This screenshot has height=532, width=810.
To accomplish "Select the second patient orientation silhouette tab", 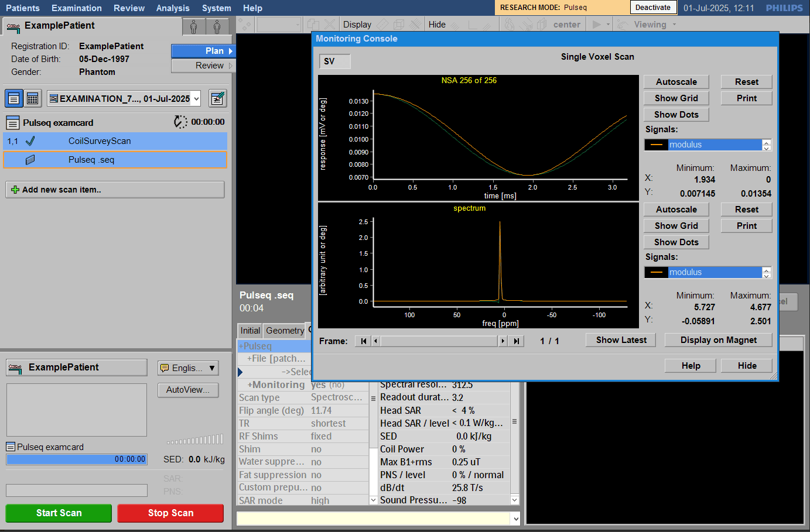I will (217, 26).
